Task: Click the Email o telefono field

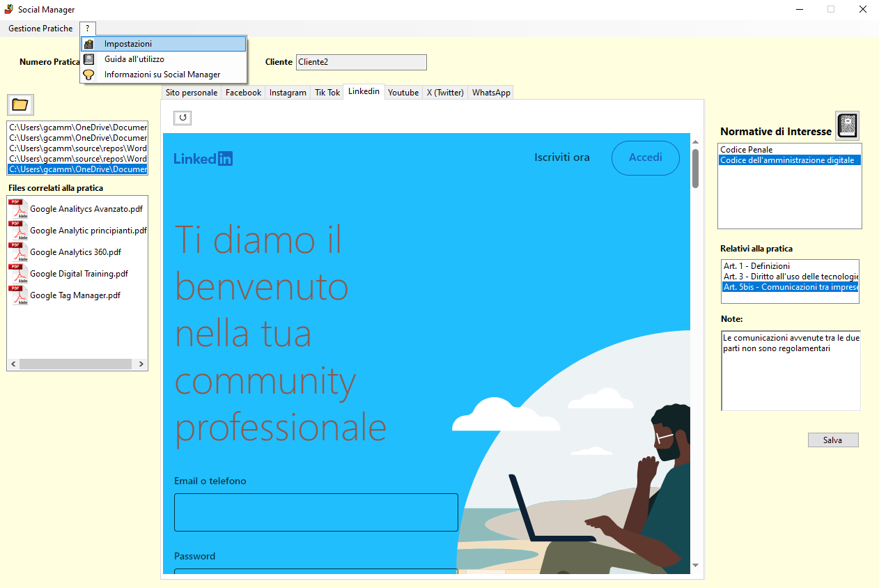Action: click(x=316, y=512)
